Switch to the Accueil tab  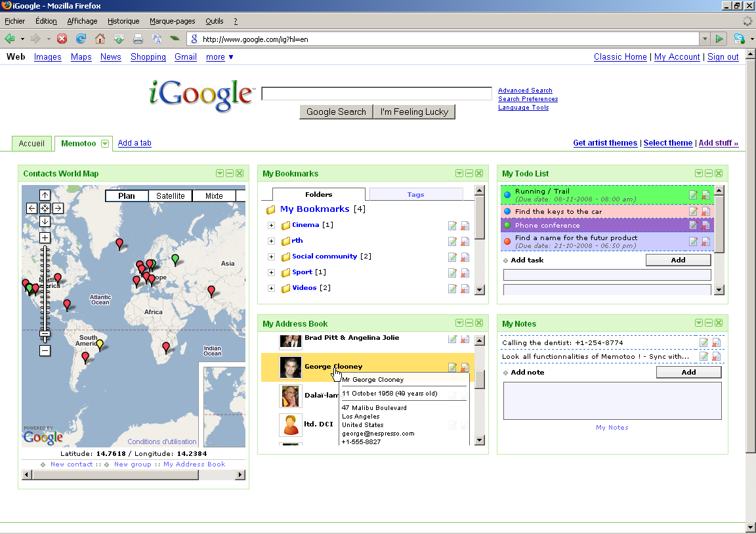pos(31,144)
